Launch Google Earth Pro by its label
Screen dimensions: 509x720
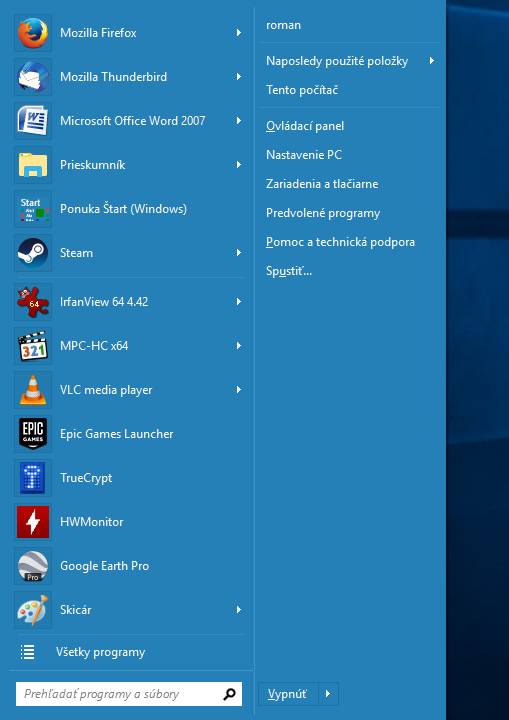pos(105,566)
